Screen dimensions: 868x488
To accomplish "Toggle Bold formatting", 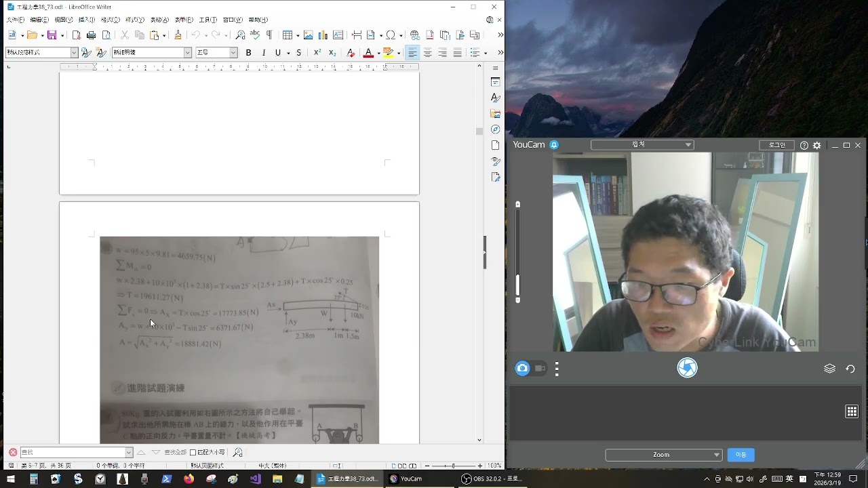I will point(248,53).
